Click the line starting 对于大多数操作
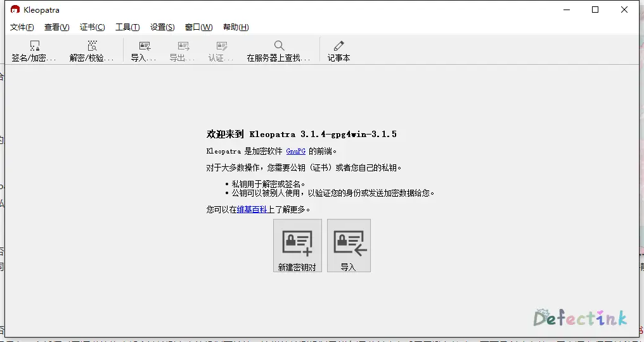Viewport: 644px width, 342px height. click(x=304, y=168)
